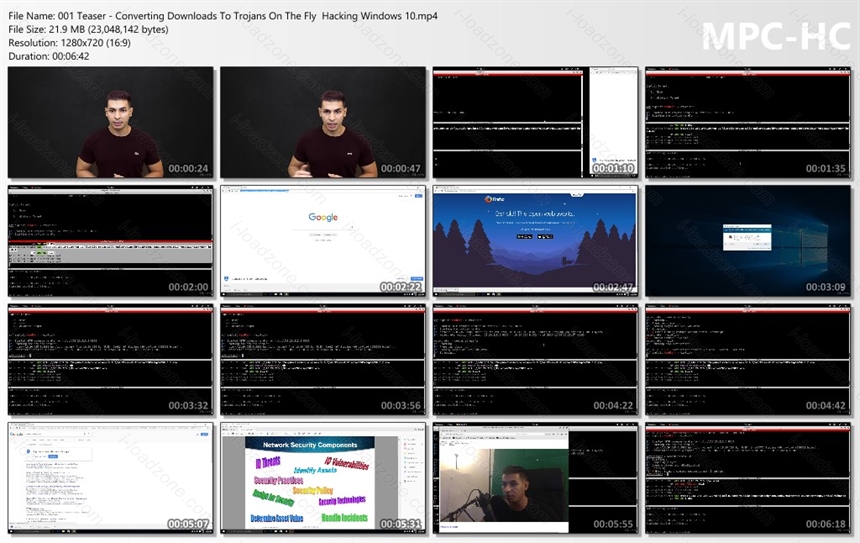
Task: Click the MPC-HC logo text
Action: [776, 36]
